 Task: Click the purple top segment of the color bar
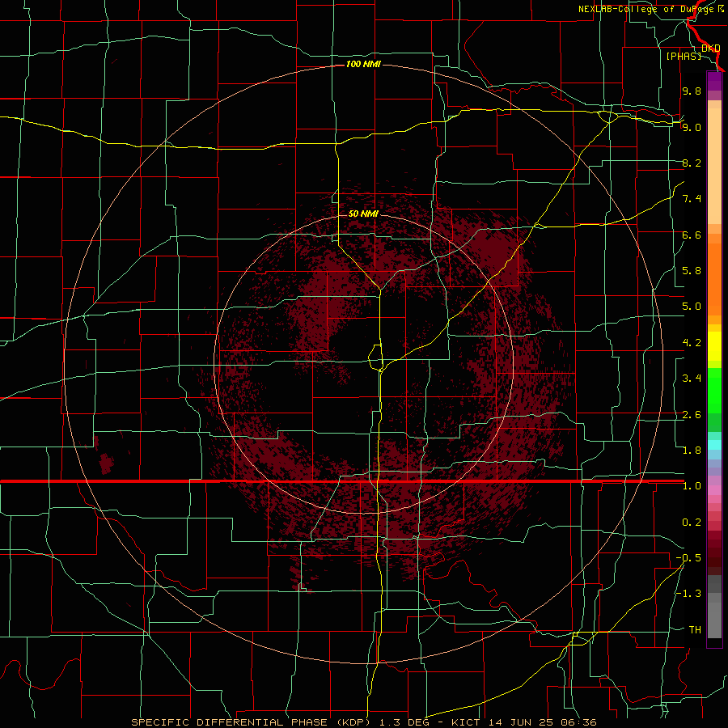tap(714, 81)
